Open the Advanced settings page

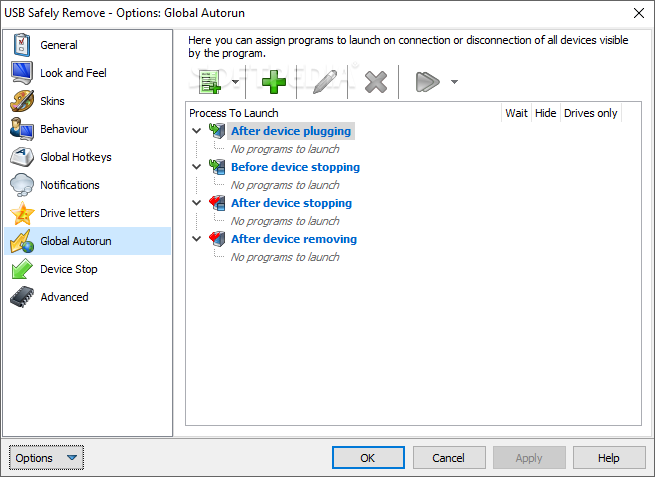tap(88, 297)
